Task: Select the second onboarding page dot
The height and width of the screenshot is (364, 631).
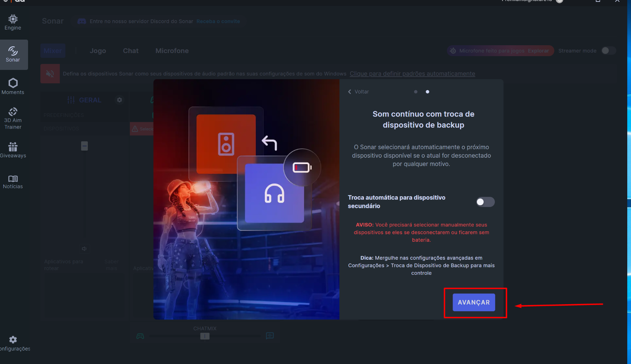Action: 428,92
